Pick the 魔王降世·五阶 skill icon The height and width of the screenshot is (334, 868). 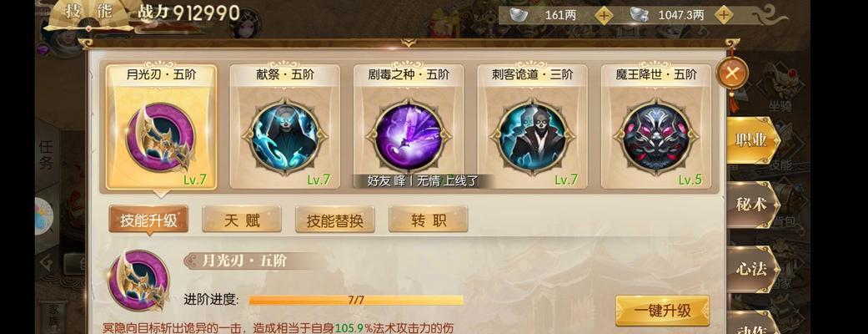[x=656, y=136]
